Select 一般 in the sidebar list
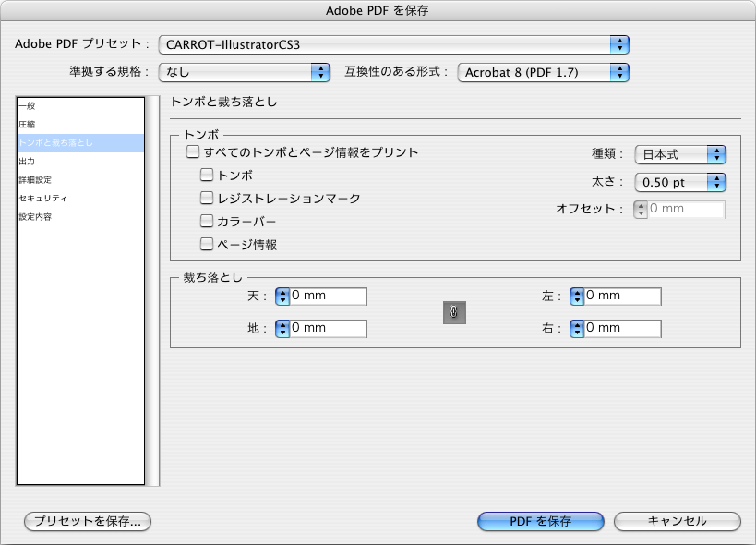756x545 pixels. 55,106
